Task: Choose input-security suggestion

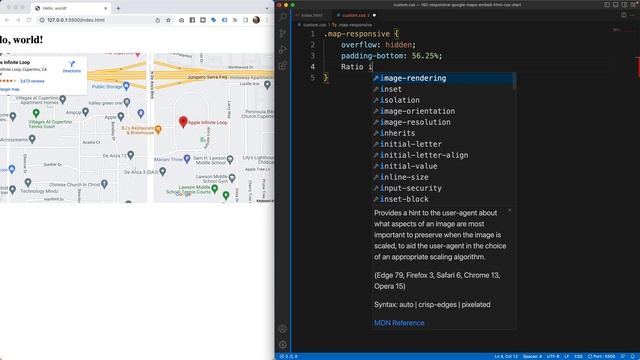Action: tap(443, 189)
